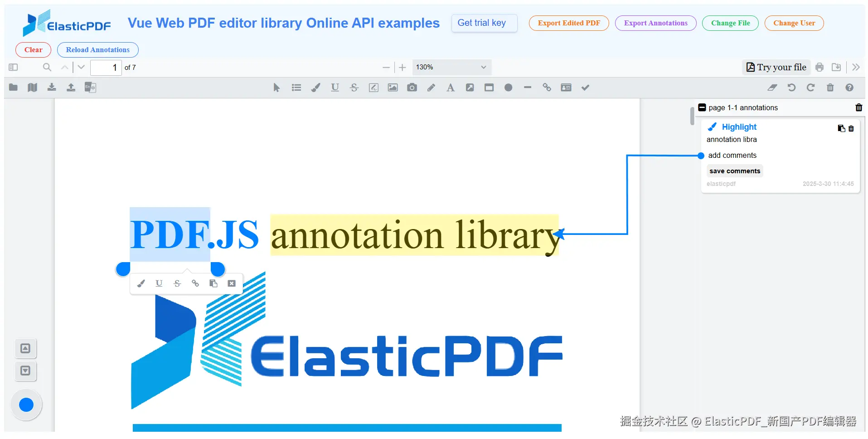Print the document with printer icon
The height and width of the screenshot is (439, 868).
coord(820,68)
